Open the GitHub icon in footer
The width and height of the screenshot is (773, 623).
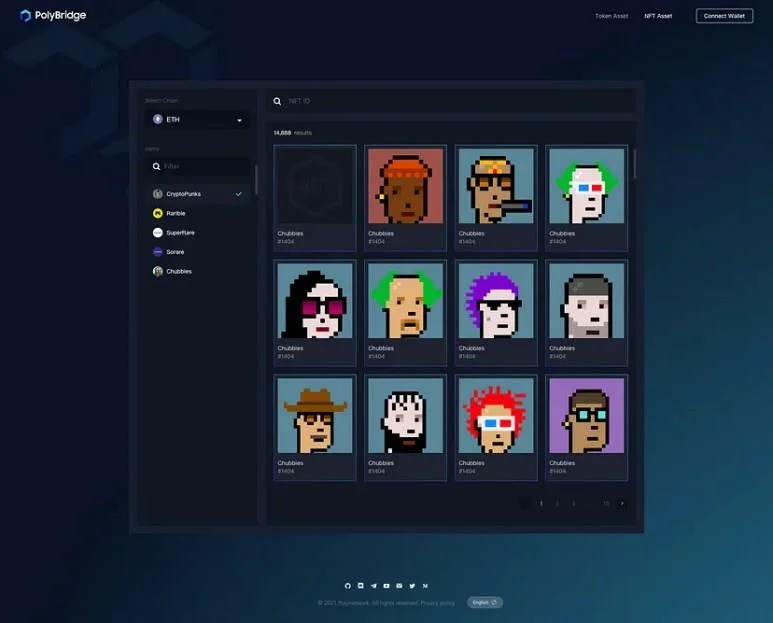pyautogui.click(x=348, y=586)
